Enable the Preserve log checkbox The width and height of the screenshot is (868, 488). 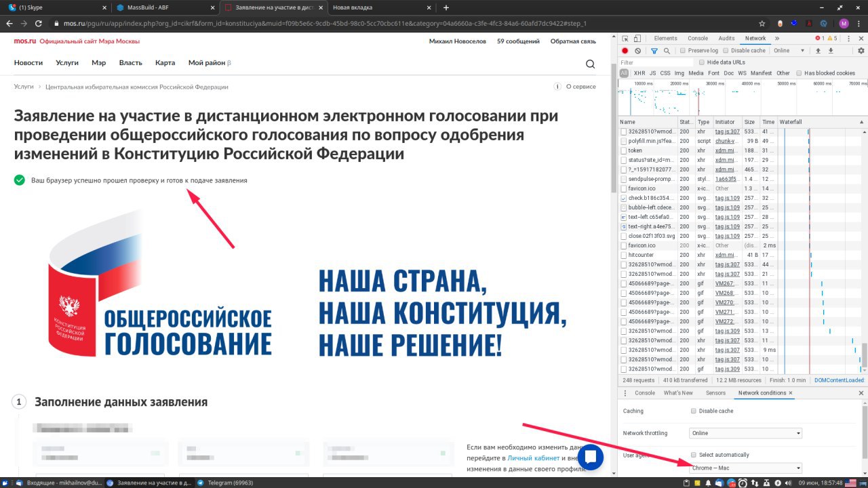pyautogui.click(x=684, y=51)
